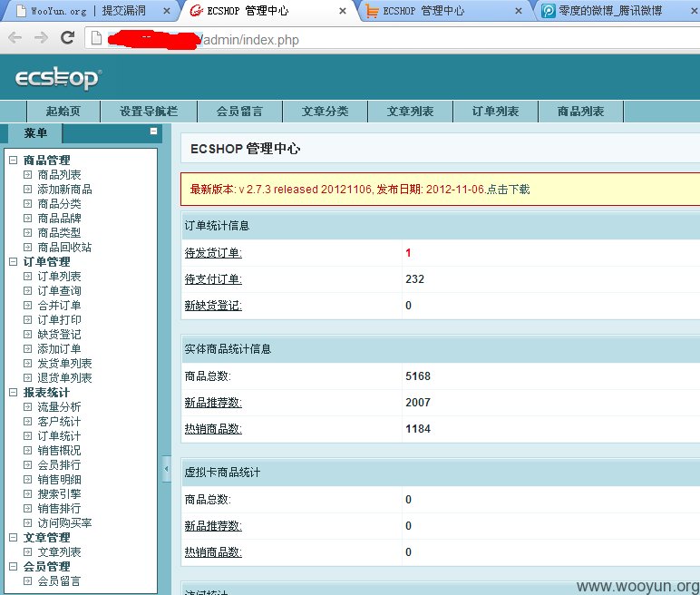Select the 菜单 sidebar tab
700x595 pixels.
click(x=35, y=133)
